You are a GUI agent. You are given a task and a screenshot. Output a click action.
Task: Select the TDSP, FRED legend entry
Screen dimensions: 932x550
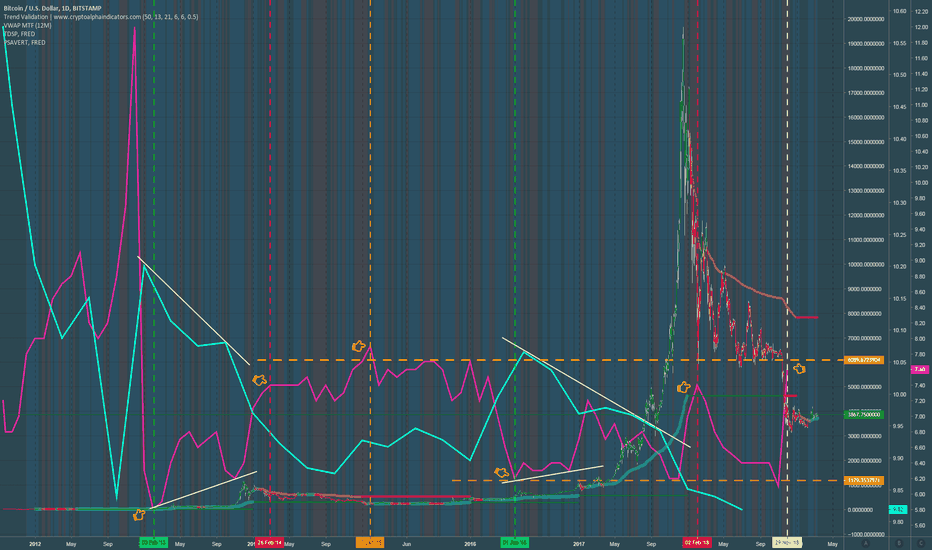[19, 34]
